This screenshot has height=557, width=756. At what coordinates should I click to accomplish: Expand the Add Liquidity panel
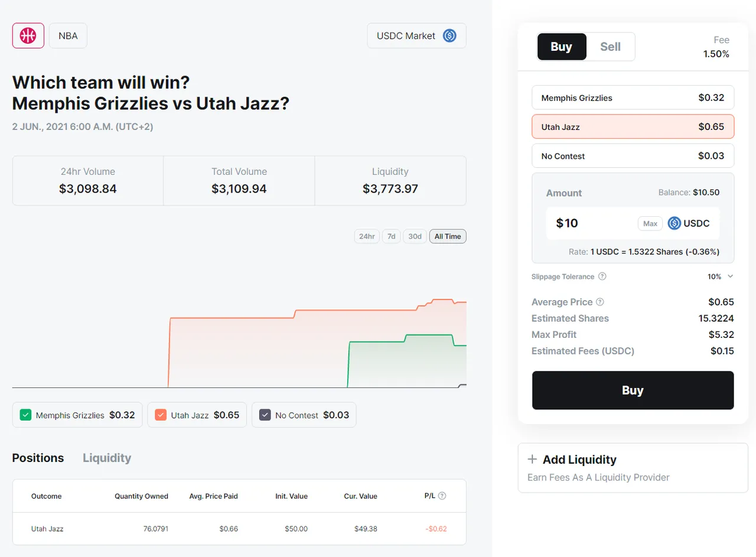coord(633,468)
